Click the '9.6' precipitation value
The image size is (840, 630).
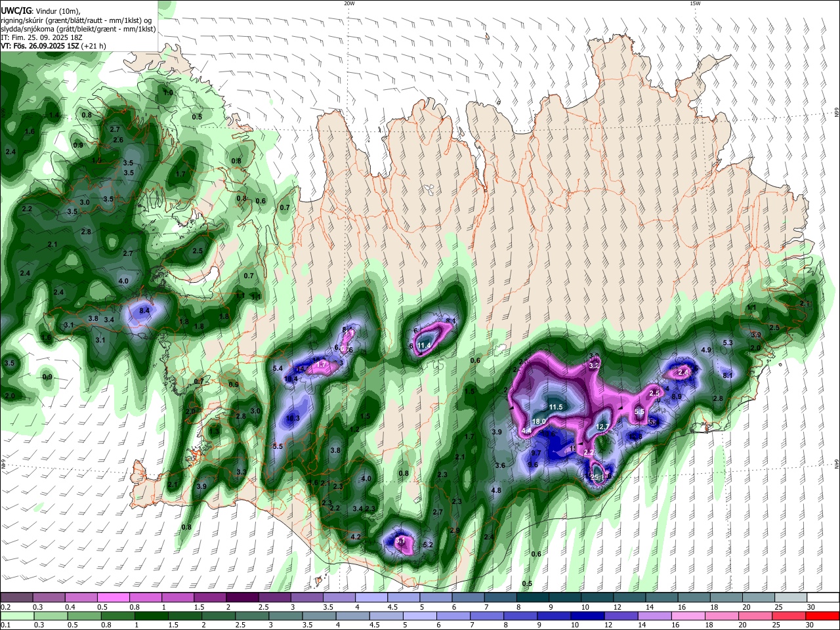tap(533, 465)
